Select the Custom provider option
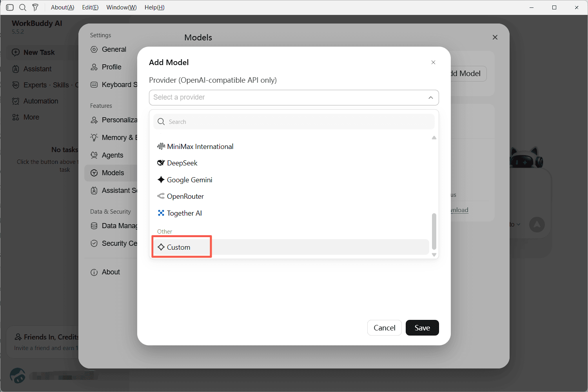588x392 pixels. [291, 247]
